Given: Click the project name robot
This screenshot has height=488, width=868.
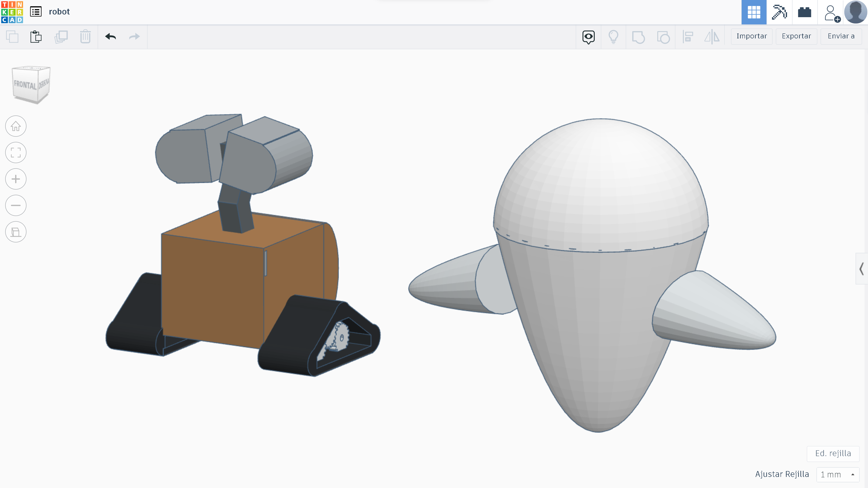Looking at the screenshot, I should [x=59, y=12].
